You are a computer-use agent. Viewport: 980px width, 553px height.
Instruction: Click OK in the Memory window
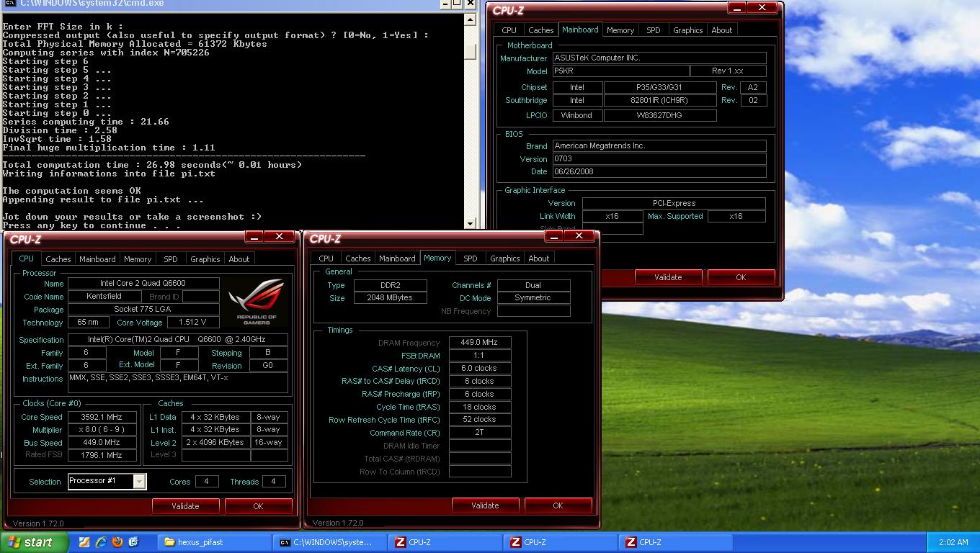coord(558,505)
